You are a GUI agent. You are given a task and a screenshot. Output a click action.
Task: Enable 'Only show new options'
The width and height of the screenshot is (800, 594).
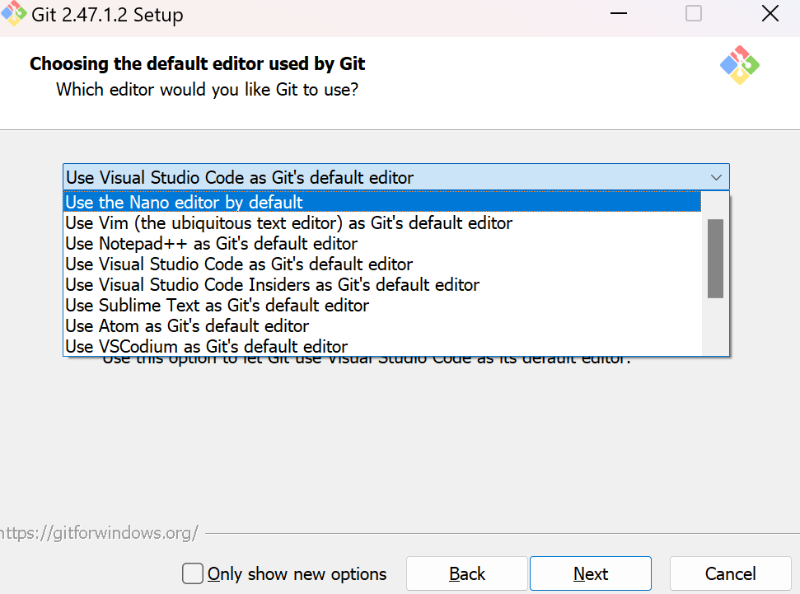pos(193,573)
